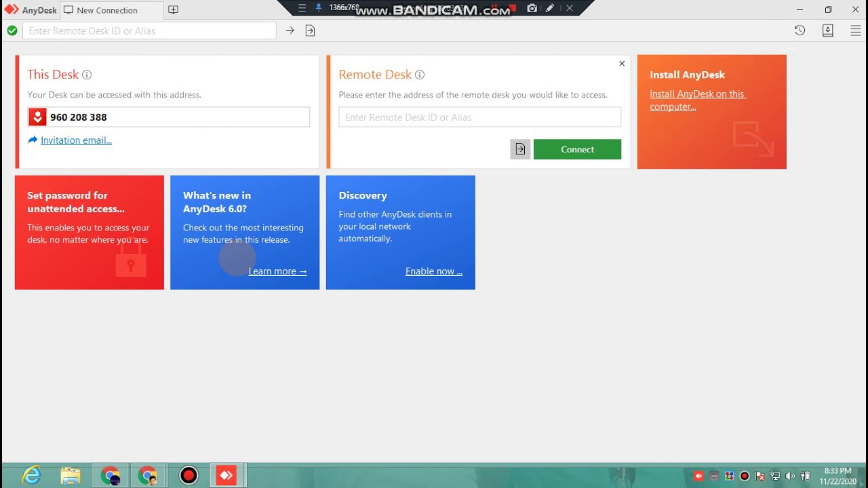This screenshot has height=488, width=868.
Task: Open the clock showing 8:33 PM
Action: tap(838, 476)
